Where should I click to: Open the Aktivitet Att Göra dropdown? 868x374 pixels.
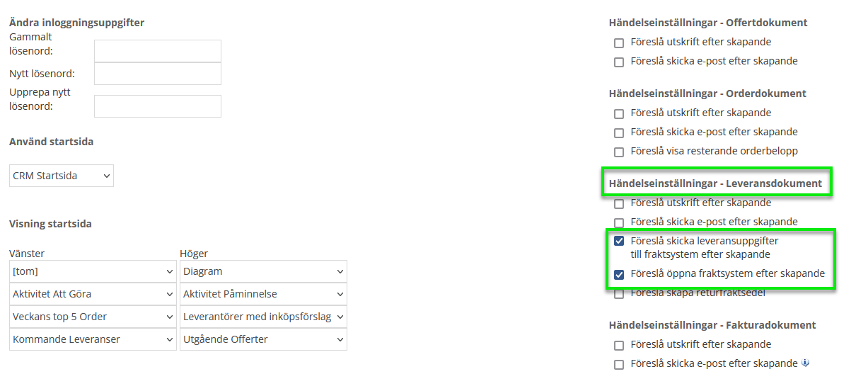pos(93,294)
